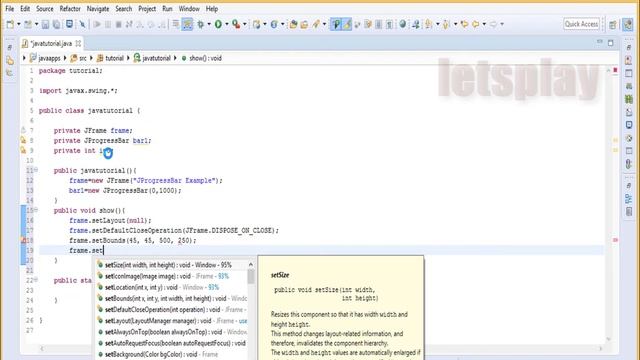Screen dimensions: 640x360
Task: Select the Java perspective icon
Action: coord(628,24)
